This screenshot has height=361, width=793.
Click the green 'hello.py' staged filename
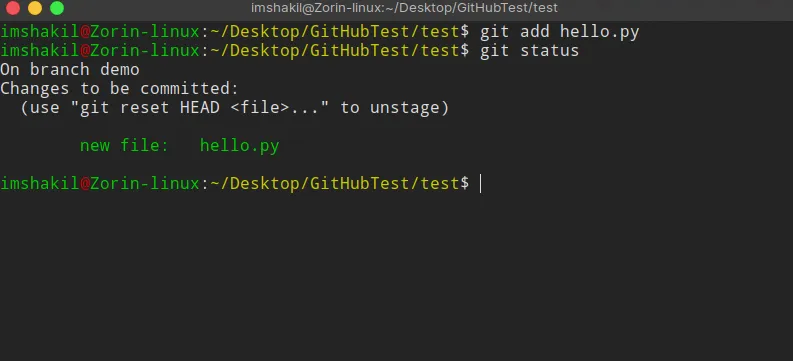[239, 146]
